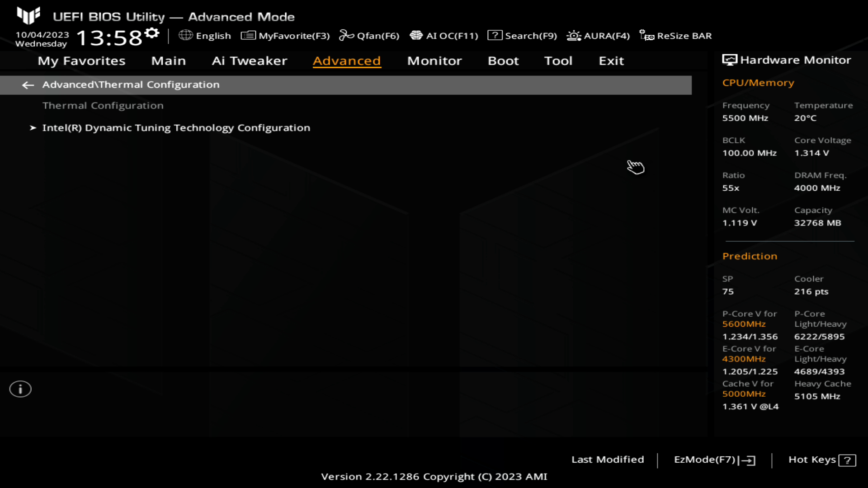Click the date 10/04/2023
The height and width of the screenshot is (488, 868).
[42, 35]
